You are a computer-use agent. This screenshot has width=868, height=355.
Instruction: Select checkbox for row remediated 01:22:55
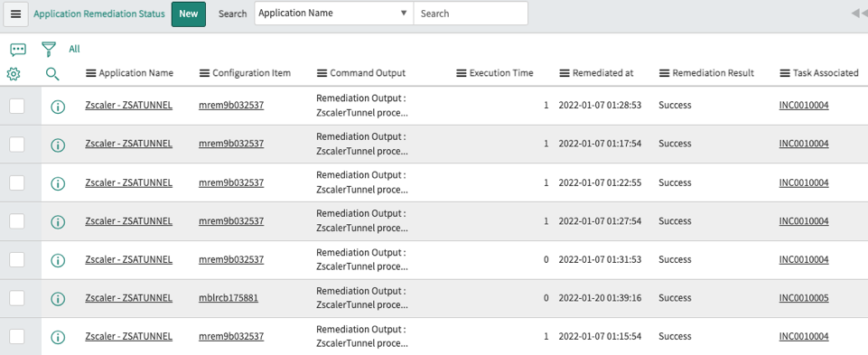(16, 182)
